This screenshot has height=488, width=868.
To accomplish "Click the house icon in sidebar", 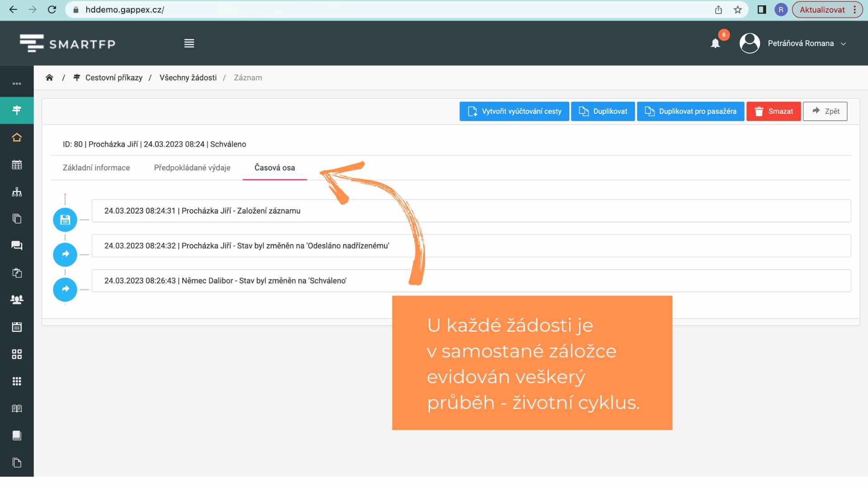I will click(17, 137).
